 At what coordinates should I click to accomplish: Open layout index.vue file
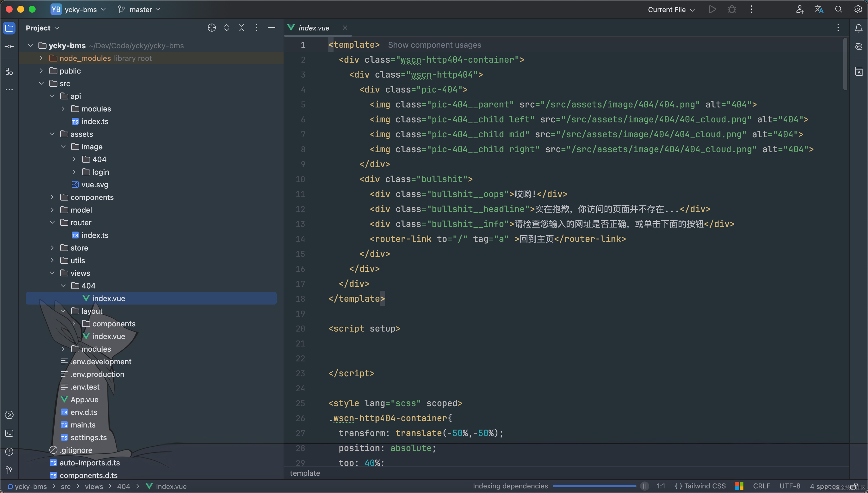(x=104, y=336)
